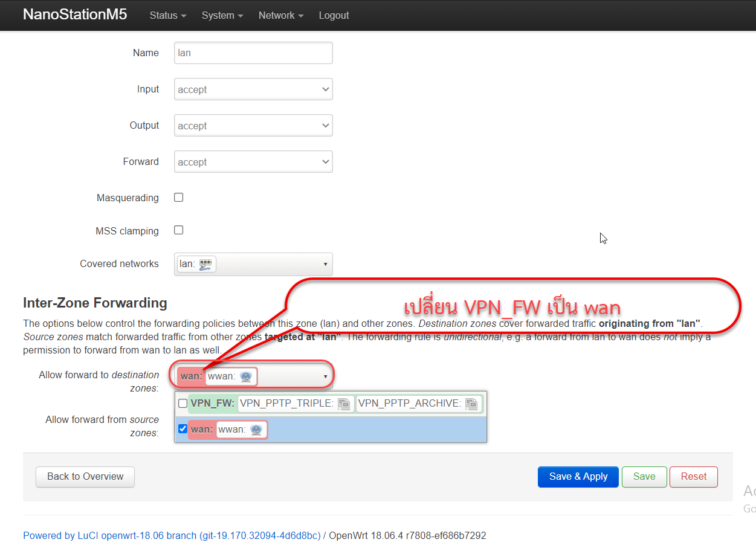Click the Save & Apply button
This screenshot has width=756, height=545.
(578, 476)
